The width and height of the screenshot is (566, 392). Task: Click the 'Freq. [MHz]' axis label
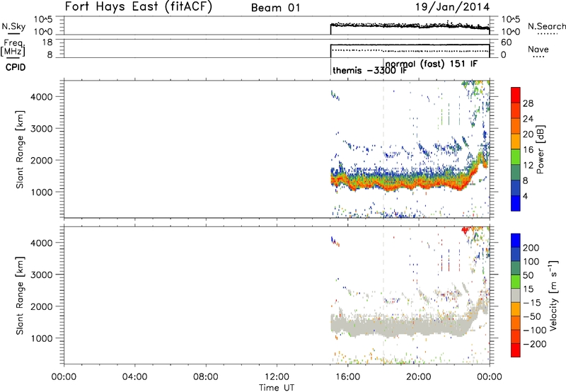tap(13, 47)
